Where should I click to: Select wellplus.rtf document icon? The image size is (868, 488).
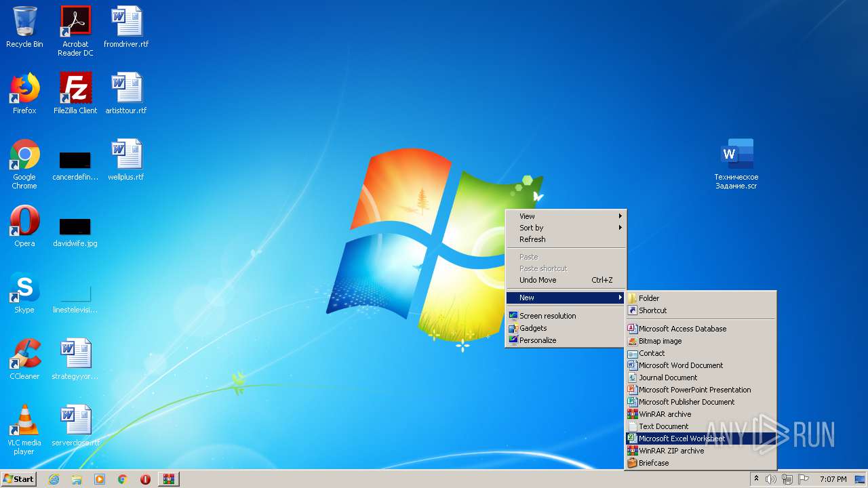[126, 160]
